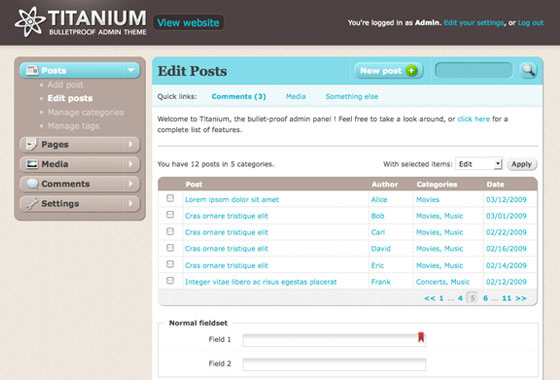The image size is (560, 380).
Task: Open post Lorem ipsum dolor sit amet
Action: click(232, 200)
